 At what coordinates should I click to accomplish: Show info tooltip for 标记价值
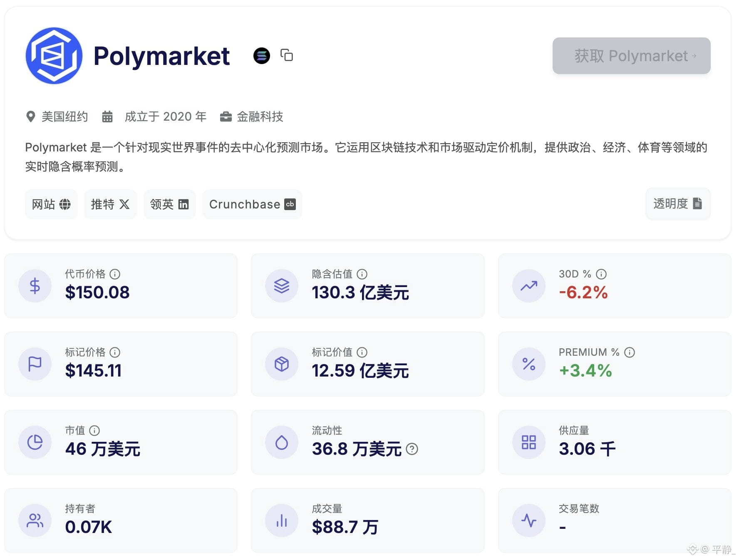click(362, 352)
